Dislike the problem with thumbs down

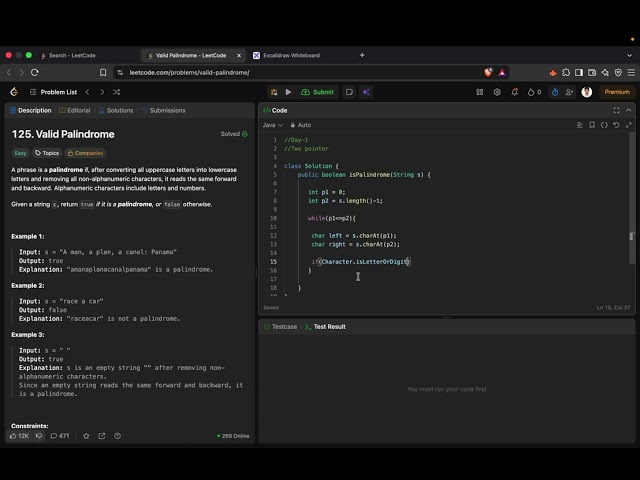(39, 436)
